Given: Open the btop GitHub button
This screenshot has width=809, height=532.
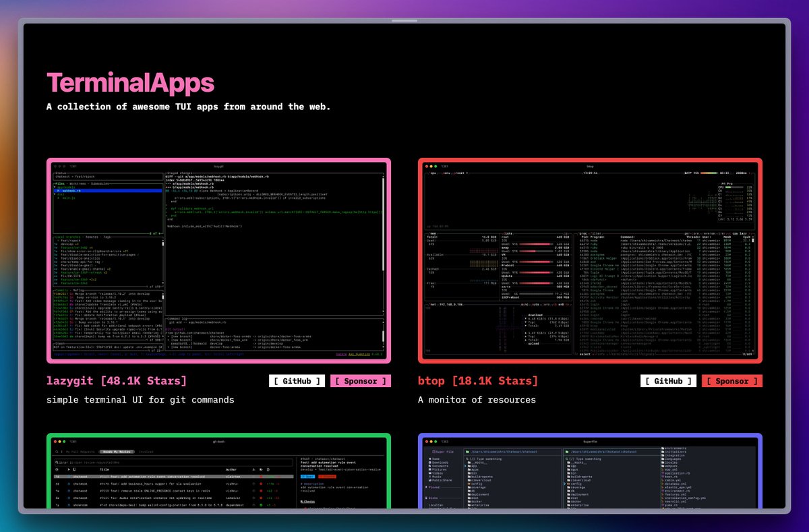Looking at the screenshot, I should tap(668, 381).
